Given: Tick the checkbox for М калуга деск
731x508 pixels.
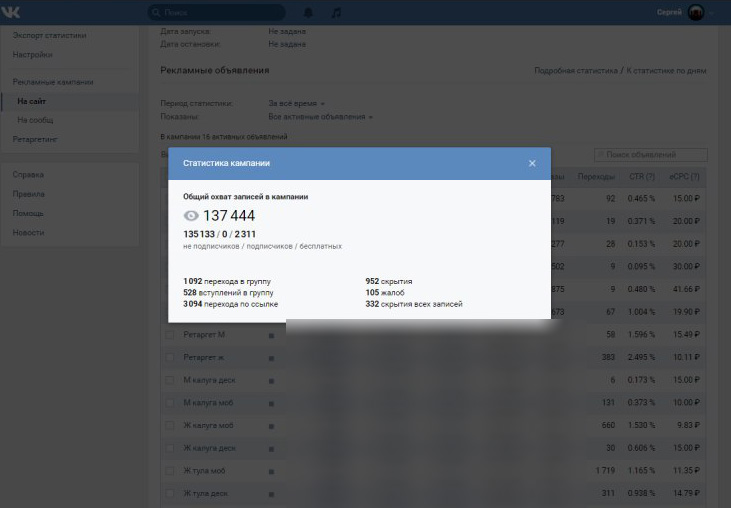Looking at the screenshot, I should [170, 380].
